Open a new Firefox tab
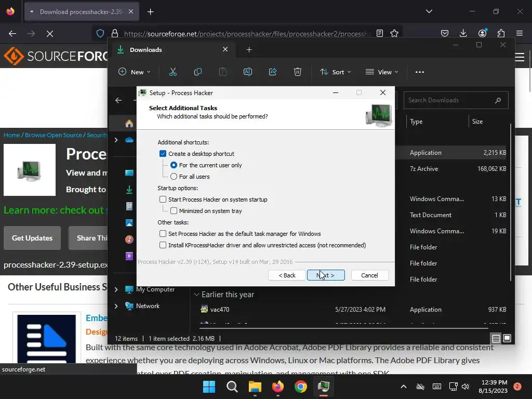 (151, 12)
